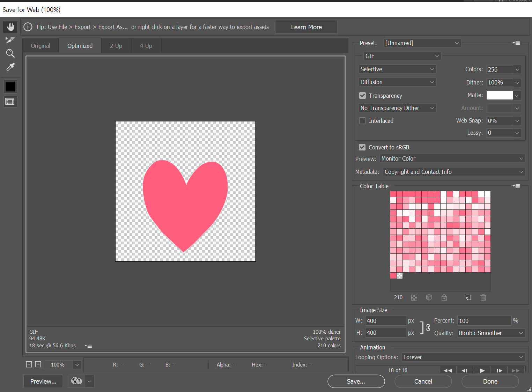Click the Learn More button
The height and width of the screenshot is (392, 532).
coord(306,27)
